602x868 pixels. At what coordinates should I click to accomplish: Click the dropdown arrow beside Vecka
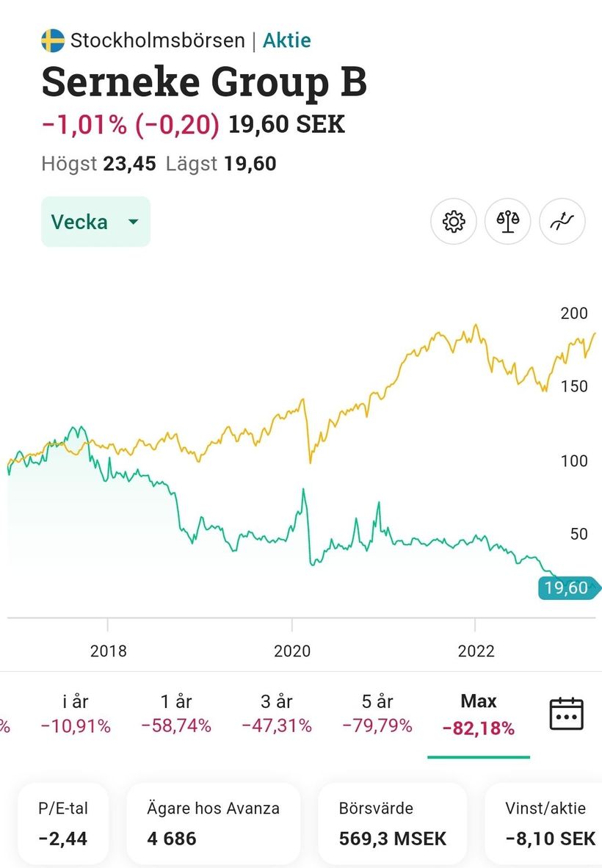point(133,222)
